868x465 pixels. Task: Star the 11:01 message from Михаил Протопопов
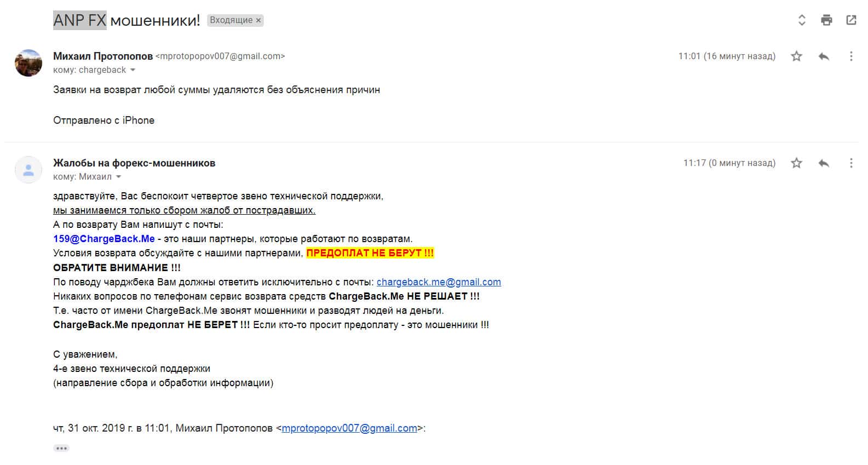tap(797, 56)
